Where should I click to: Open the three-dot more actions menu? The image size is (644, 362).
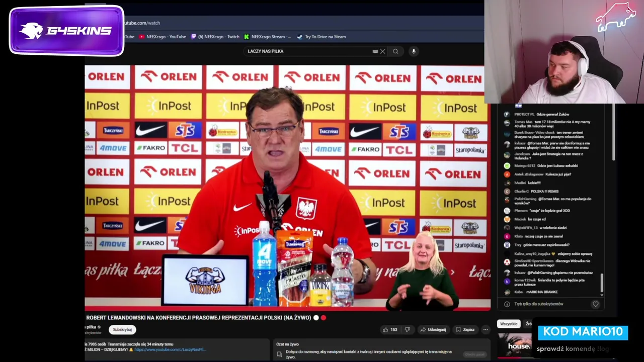486,330
